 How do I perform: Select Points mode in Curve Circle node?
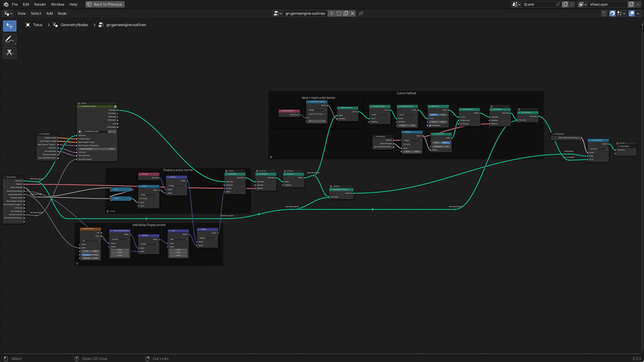point(436,142)
